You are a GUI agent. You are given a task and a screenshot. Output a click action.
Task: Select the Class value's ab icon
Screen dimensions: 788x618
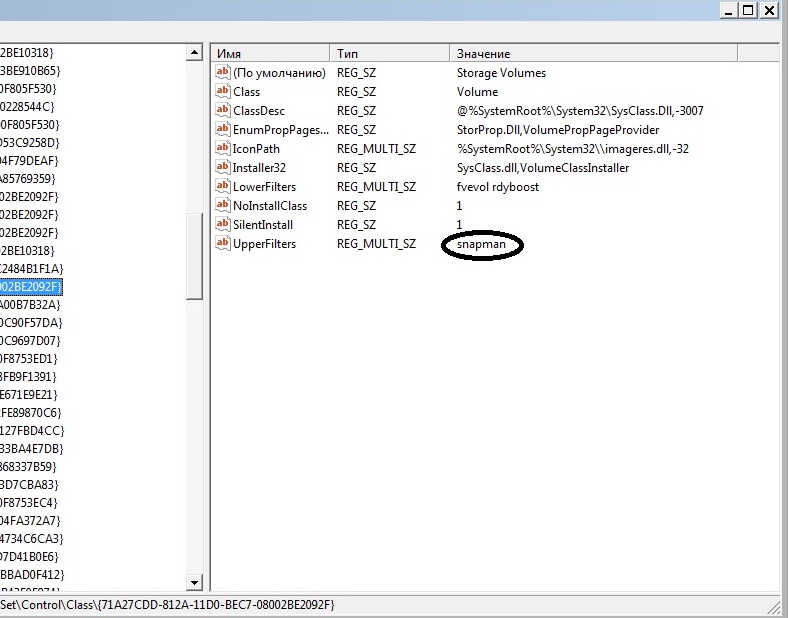click(x=222, y=92)
